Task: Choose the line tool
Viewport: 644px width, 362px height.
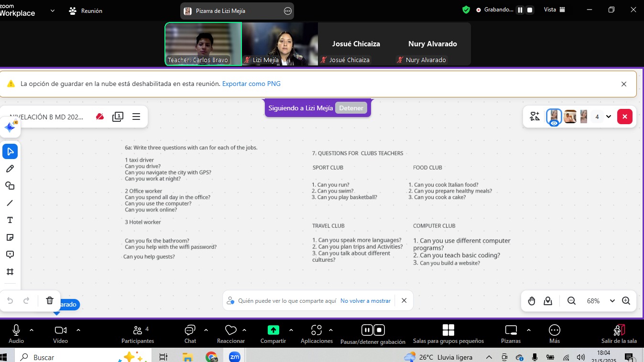Action: [10, 203]
